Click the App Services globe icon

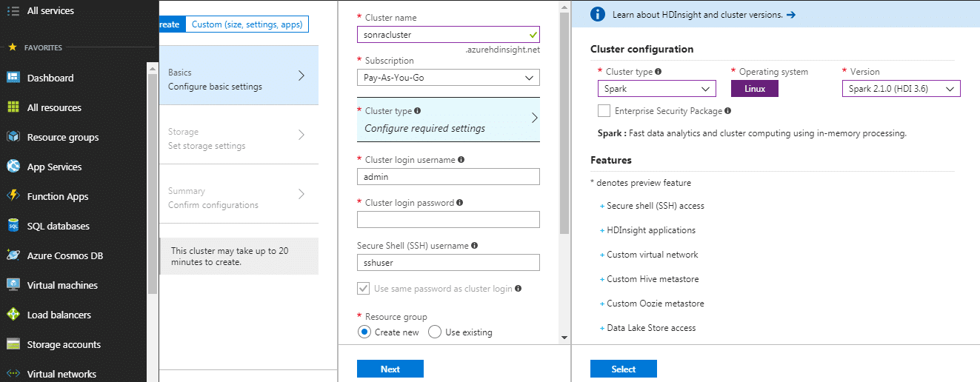(13, 167)
